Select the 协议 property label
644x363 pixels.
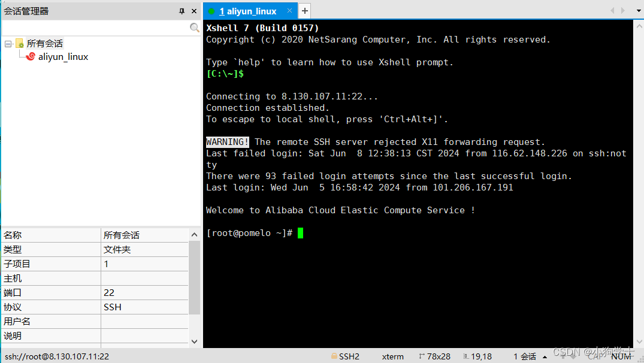(13, 307)
